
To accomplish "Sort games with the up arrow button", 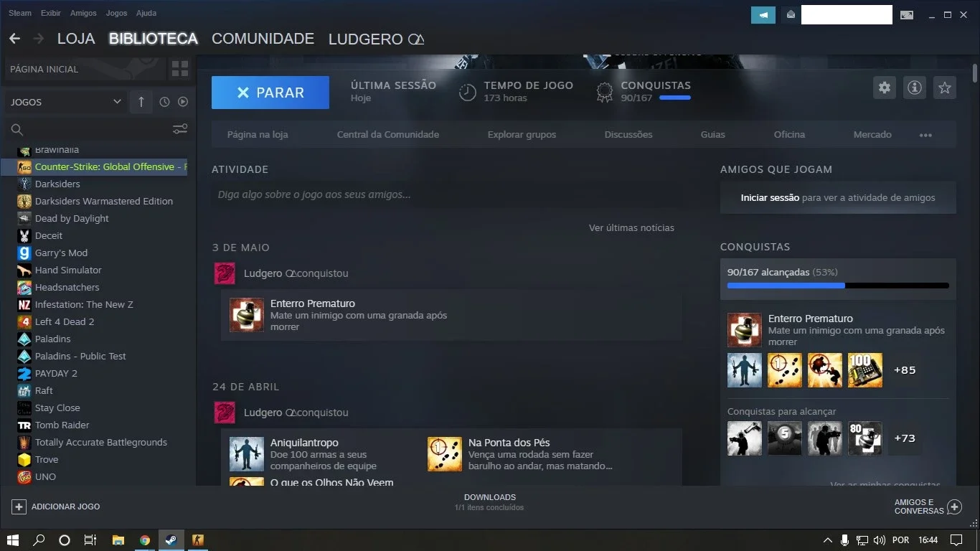I will tap(141, 102).
